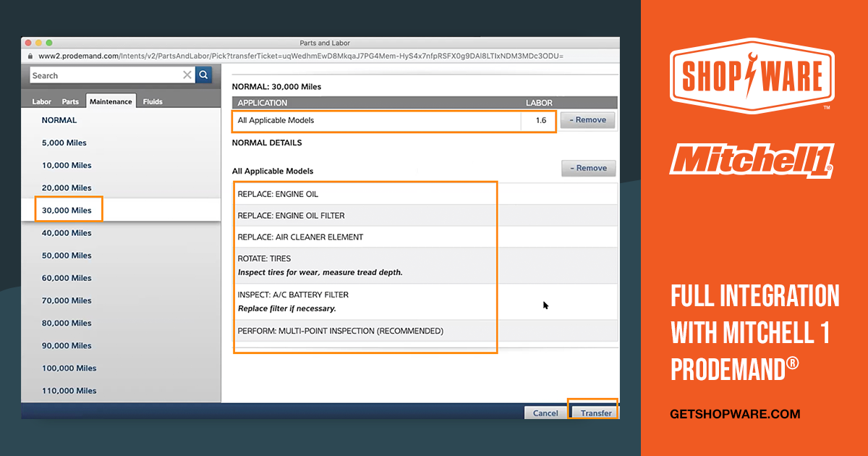
Task: Click the "REPLACE: ENGINE OIL FILTER" row
Action: pos(425,216)
